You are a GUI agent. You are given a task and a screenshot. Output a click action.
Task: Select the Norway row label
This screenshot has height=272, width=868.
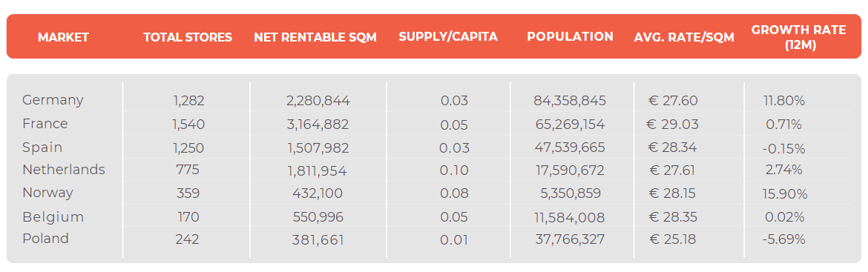click(47, 193)
